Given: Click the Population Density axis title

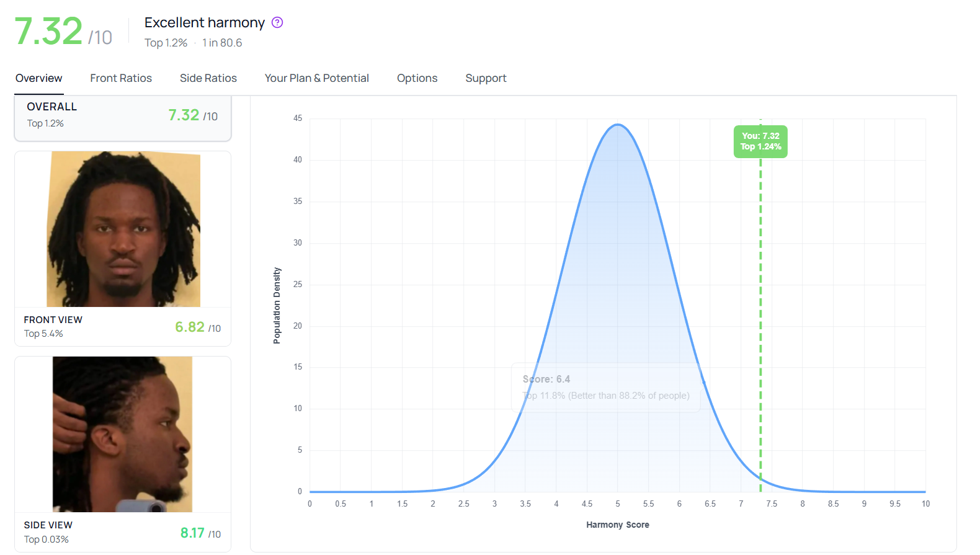Looking at the screenshot, I should [277, 306].
